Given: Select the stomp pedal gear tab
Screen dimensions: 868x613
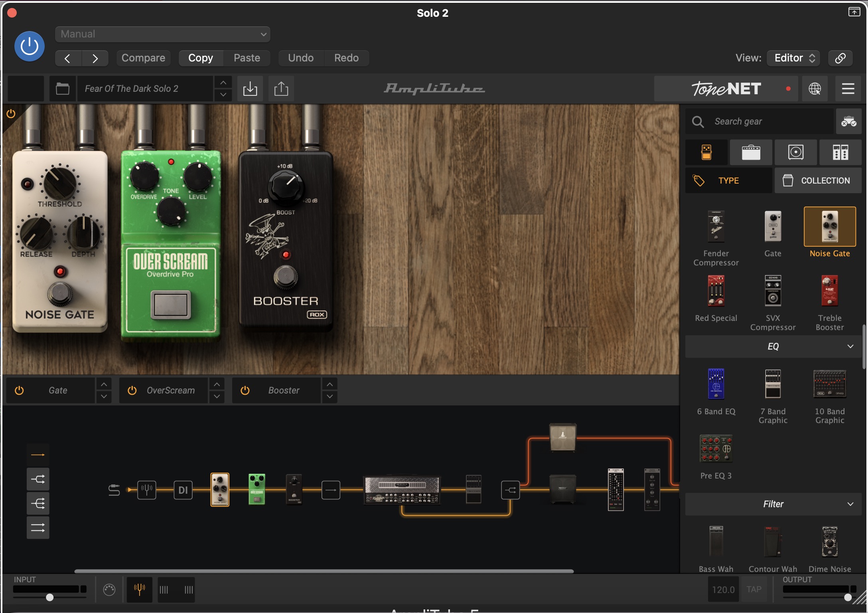Looking at the screenshot, I should (706, 152).
